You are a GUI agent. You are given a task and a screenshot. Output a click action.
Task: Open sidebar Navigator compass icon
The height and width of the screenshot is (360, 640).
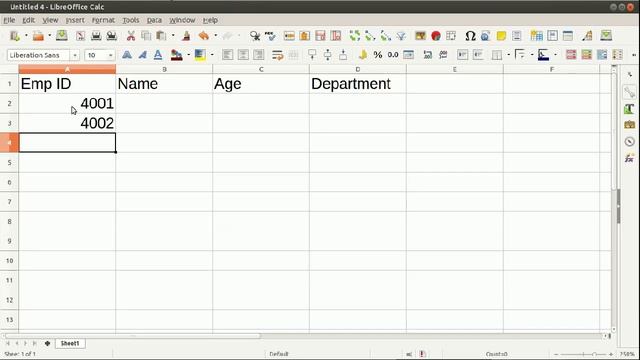point(629,142)
